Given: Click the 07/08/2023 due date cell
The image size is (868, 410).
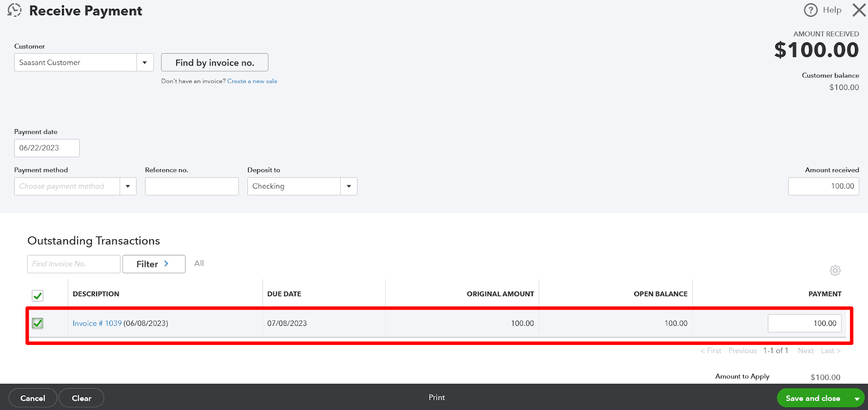Looking at the screenshot, I should [287, 323].
